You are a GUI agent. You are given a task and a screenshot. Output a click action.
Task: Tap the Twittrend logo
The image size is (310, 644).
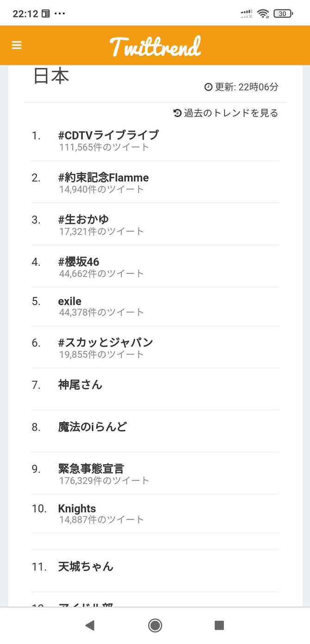(155, 46)
